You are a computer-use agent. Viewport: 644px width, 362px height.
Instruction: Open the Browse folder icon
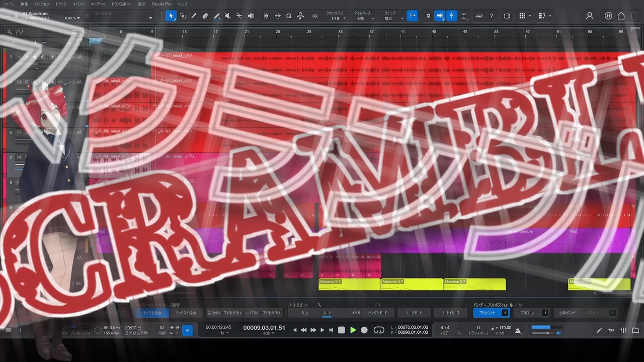click(635, 330)
